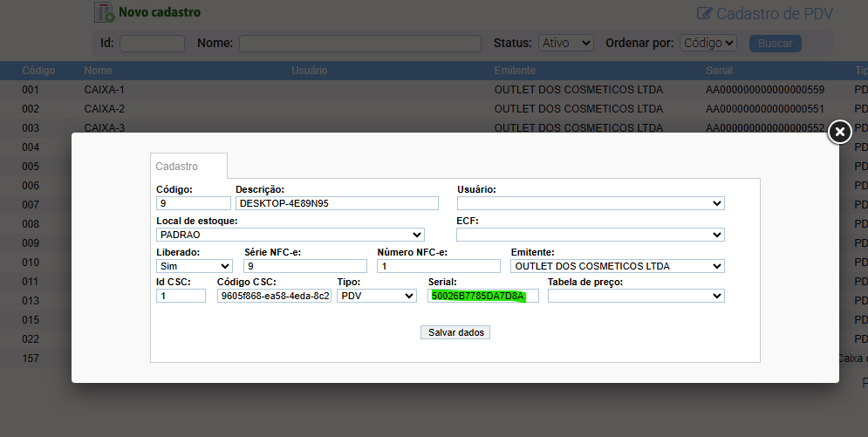Open the Tipo dropdown showing PDV

377,296
